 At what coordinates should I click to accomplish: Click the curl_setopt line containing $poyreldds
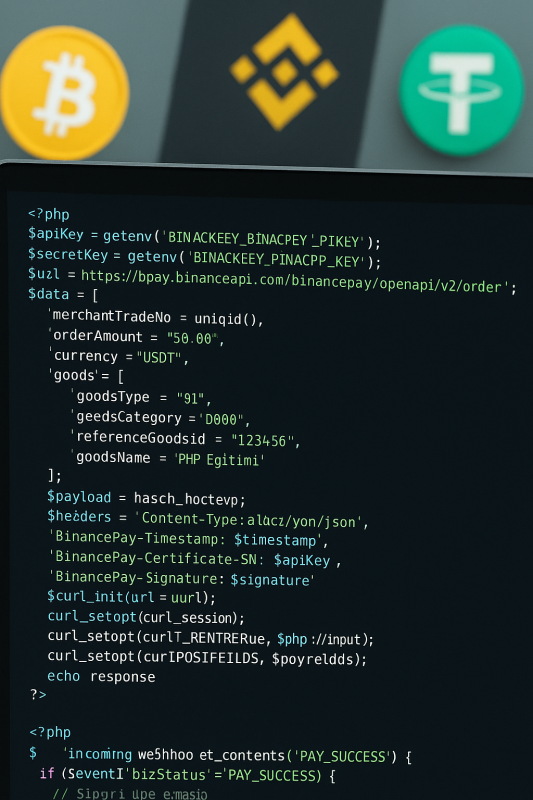point(207,657)
